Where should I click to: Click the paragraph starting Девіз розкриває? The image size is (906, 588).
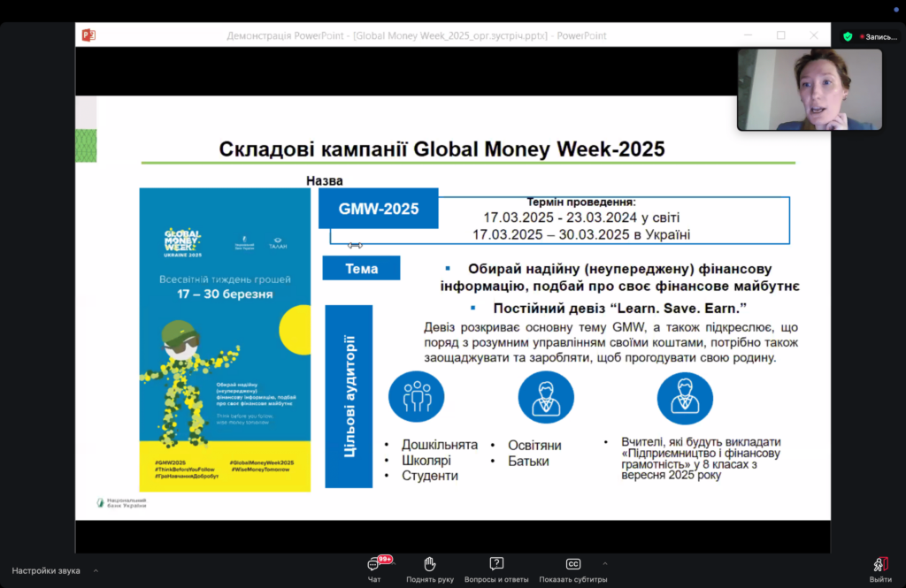[610, 342]
